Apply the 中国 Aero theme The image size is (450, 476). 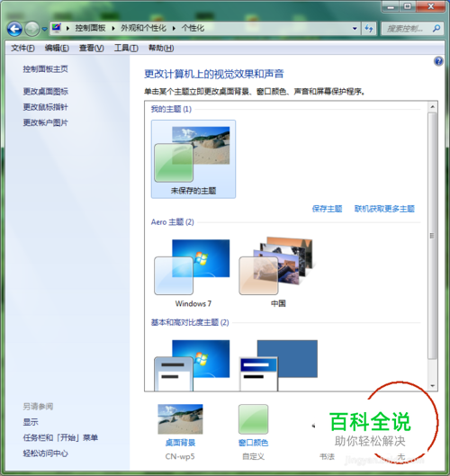point(278,273)
